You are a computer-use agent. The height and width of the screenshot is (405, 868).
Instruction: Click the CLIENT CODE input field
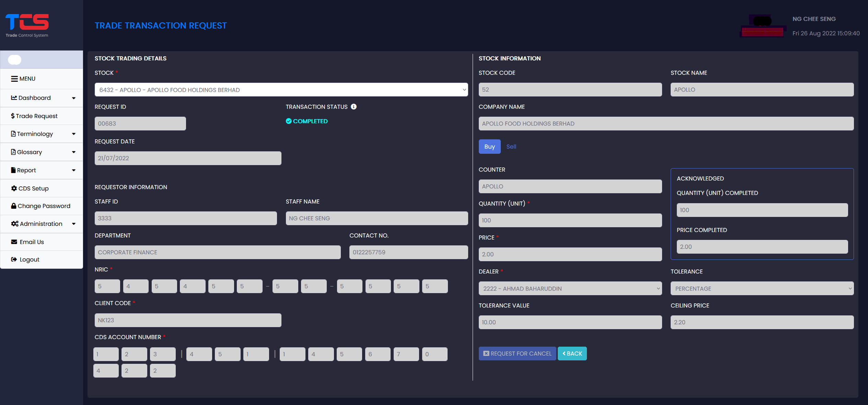(188, 320)
